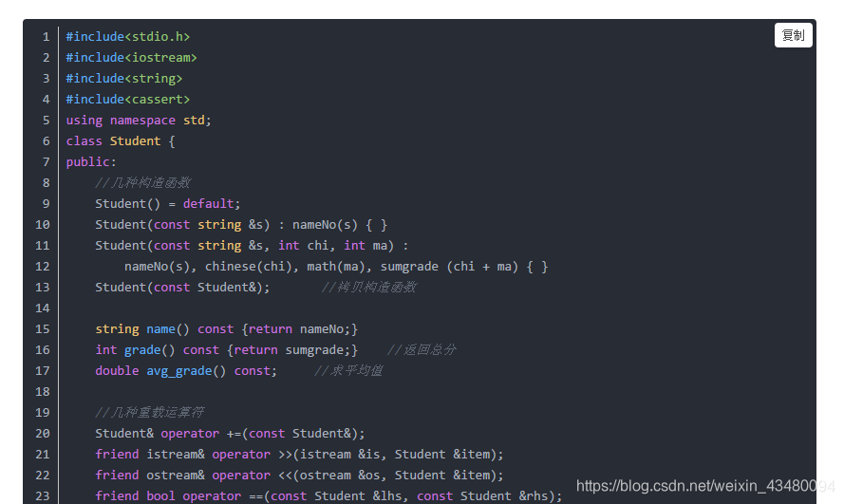Click 'friend istream& operator >>' line
The width and height of the screenshot is (844, 504).
pyautogui.click(x=299, y=455)
